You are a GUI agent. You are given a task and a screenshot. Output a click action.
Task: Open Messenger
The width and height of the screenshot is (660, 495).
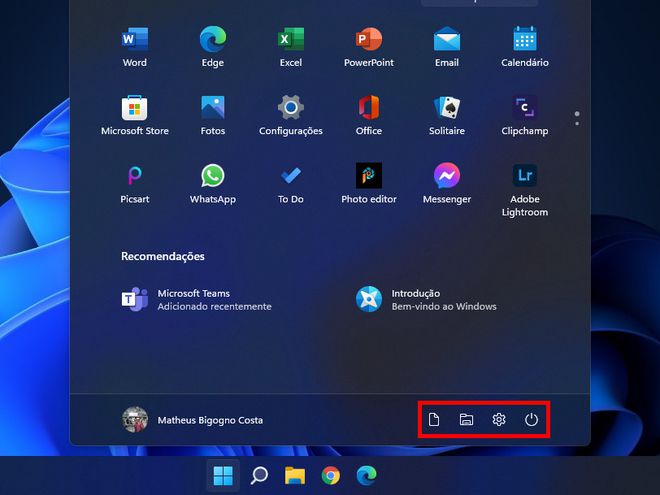(447, 184)
